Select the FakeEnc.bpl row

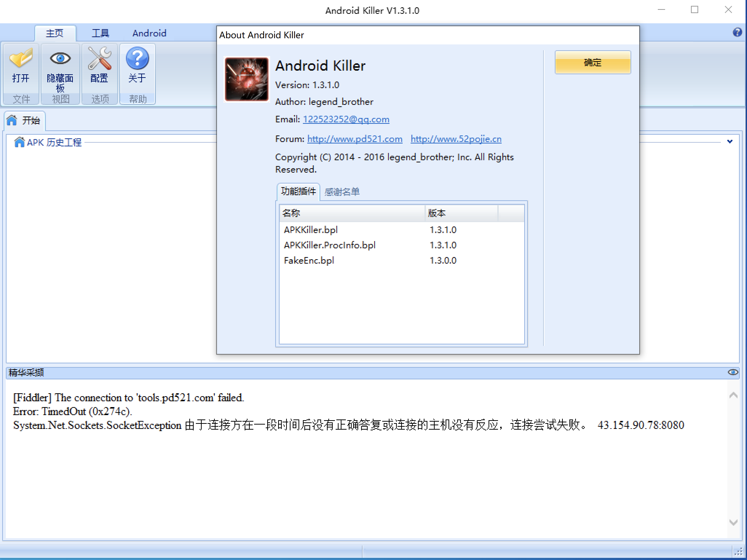tap(402, 260)
